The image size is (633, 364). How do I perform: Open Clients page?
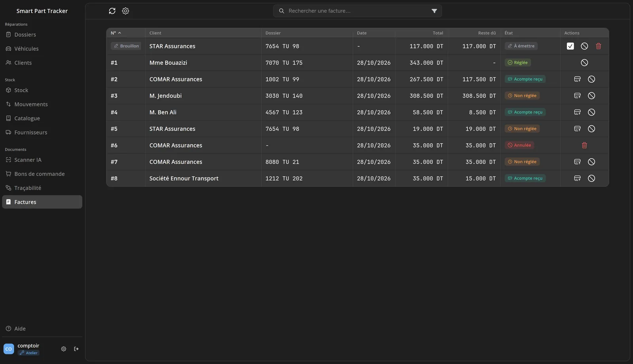click(x=42, y=63)
